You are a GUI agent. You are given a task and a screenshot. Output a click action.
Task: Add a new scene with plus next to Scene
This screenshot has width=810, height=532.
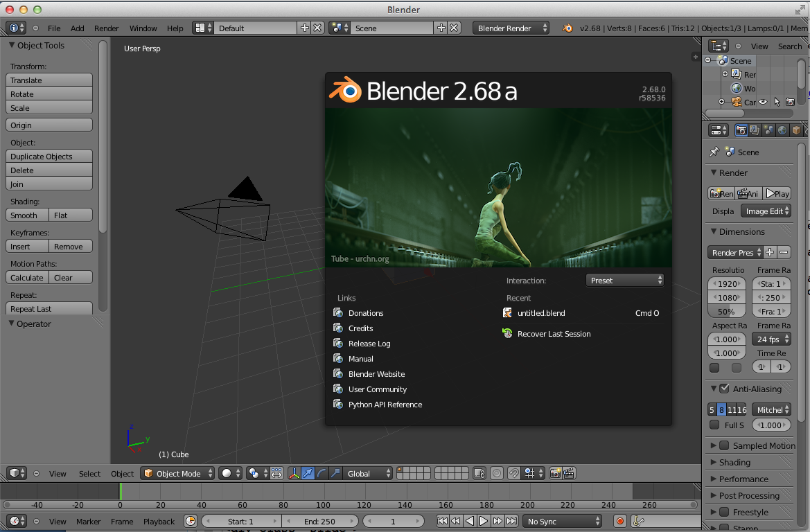pos(441,28)
